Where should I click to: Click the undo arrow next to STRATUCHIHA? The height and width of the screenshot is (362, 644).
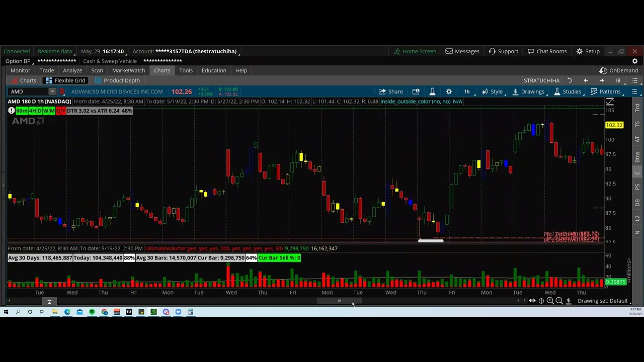tap(570, 80)
